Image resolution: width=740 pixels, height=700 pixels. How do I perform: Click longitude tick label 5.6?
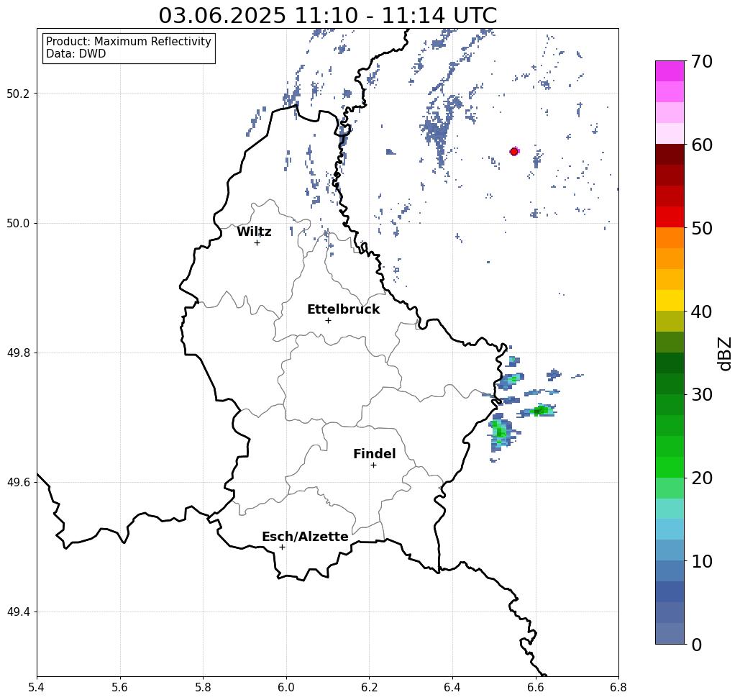(x=120, y=687)
